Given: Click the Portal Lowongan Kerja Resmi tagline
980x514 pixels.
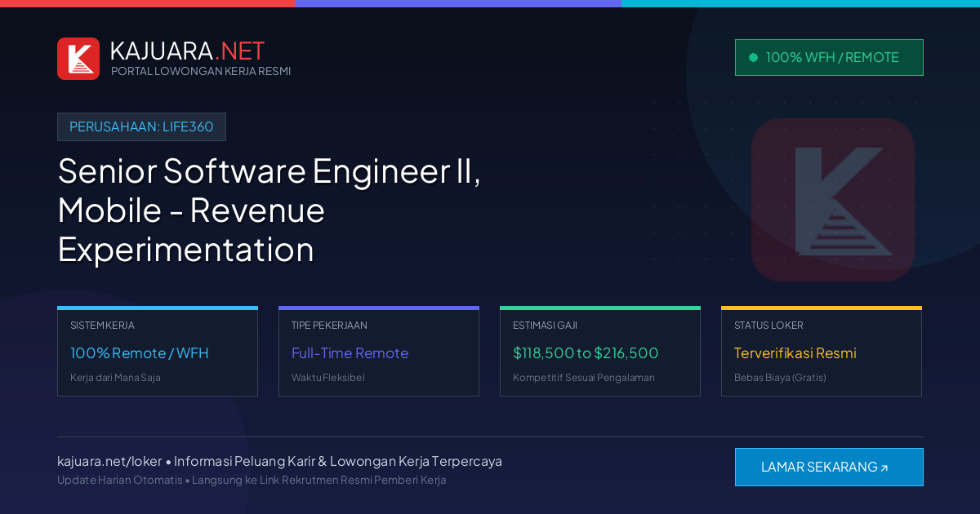Looking at the screenshot, I should 201,71.
